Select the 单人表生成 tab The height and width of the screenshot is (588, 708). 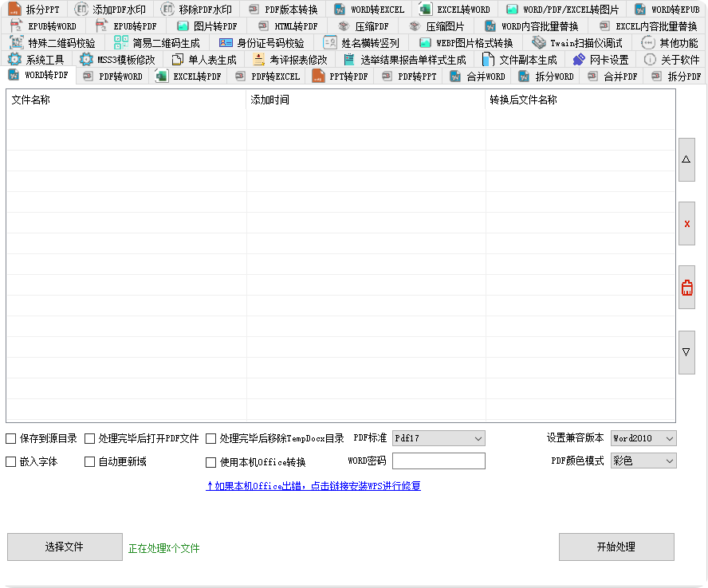point(204,60)
